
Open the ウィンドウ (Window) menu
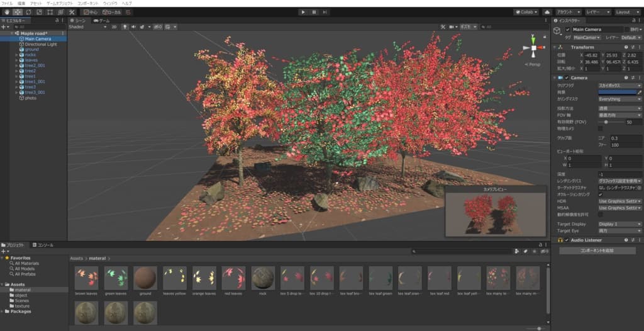[109, 3]
